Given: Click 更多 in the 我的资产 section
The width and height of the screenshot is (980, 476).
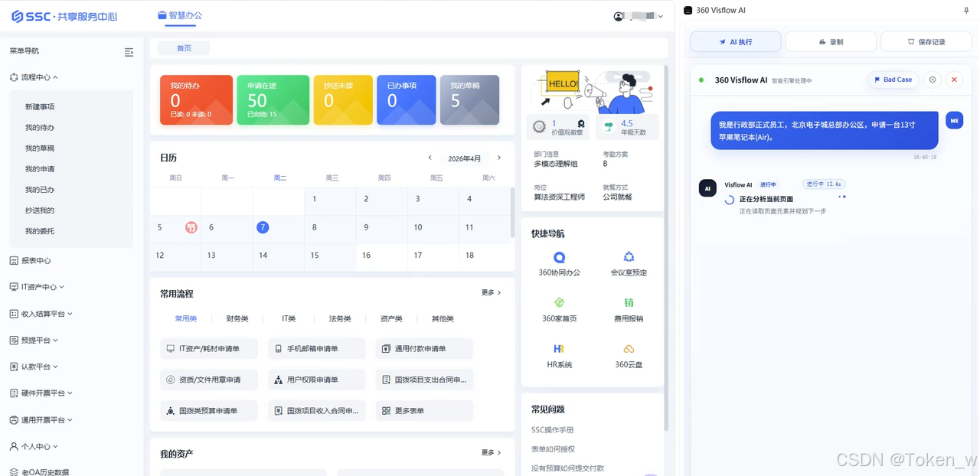Looking at the screenshot, I should click(492, 452).
